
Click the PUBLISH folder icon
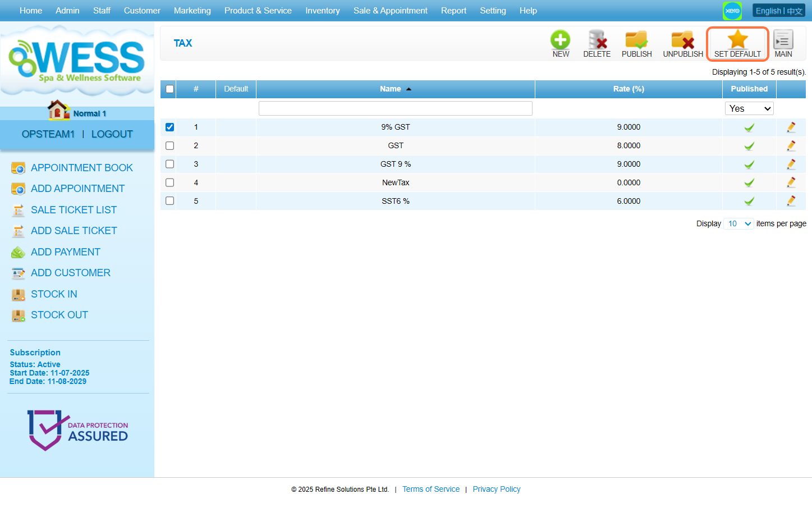pyautogui.click(x=636, y=40)
